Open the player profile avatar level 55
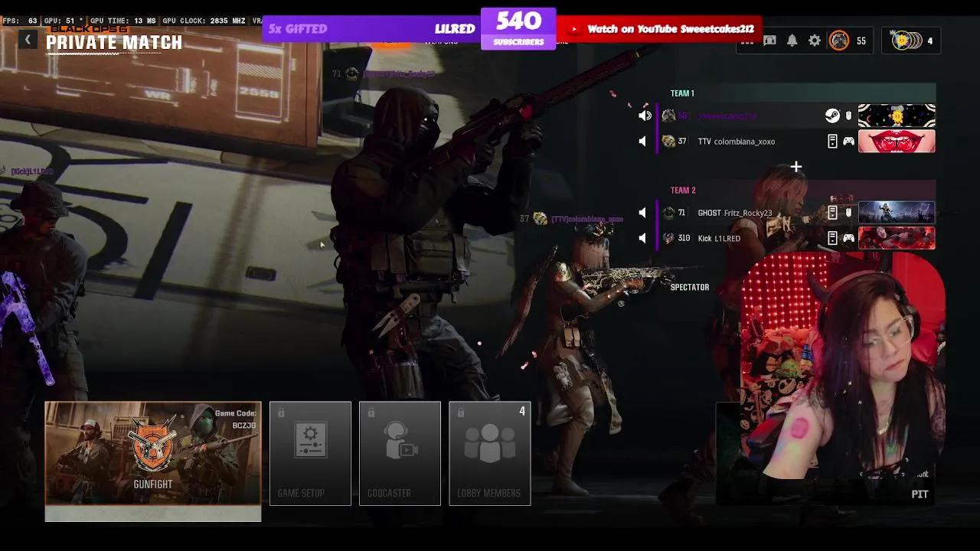Screen dimensions: 980x551 tap(839, 41)
